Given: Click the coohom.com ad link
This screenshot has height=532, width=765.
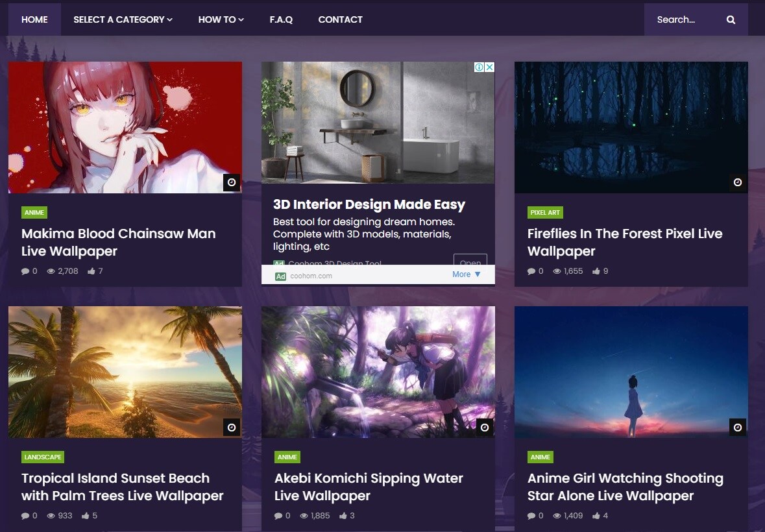Looking at the screenshot, I should [x=311, y=276].
